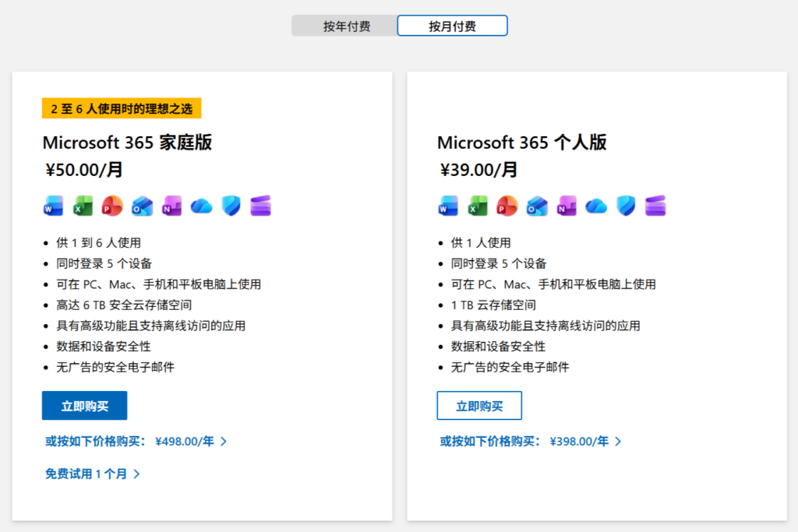Open OneNote icon in Personal plan
Screen dimensions: 798x532
pos(566,206)
